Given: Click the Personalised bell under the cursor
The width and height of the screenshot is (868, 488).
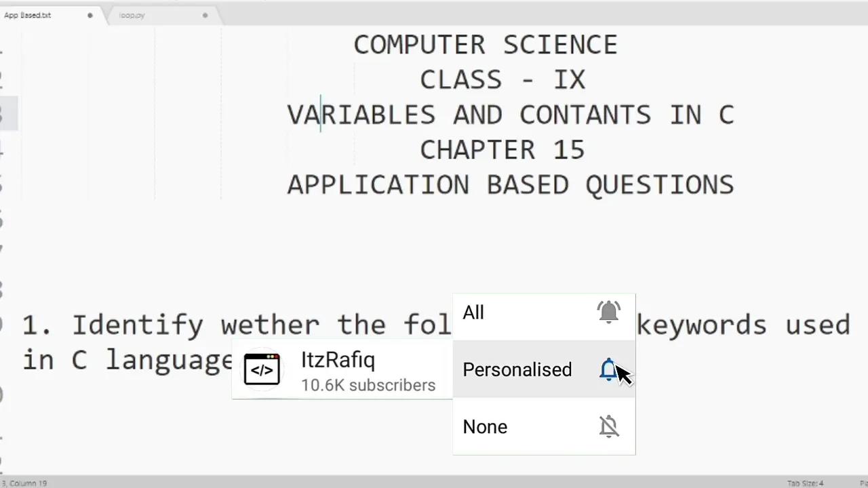Looking at the screenshot, I should click(x=608, y=369).
